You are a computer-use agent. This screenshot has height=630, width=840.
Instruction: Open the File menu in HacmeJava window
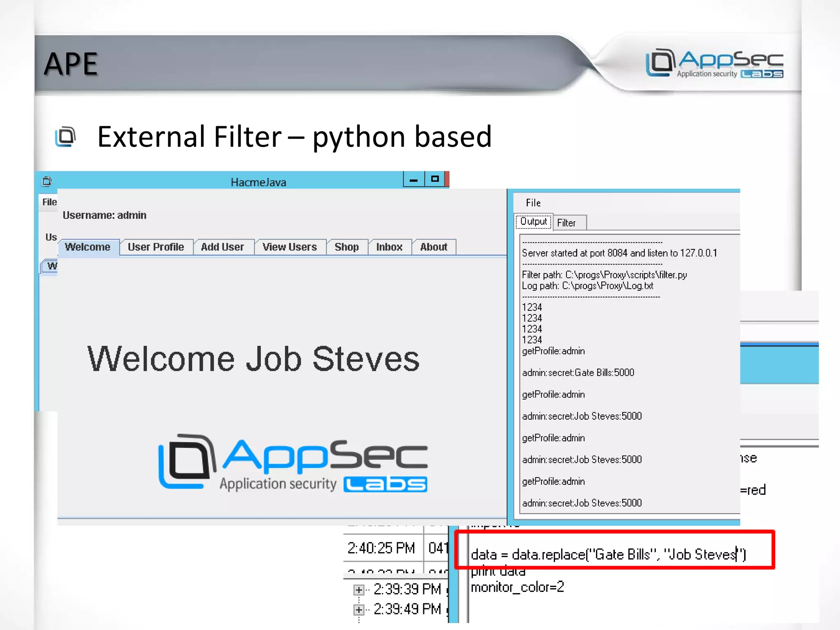coord(50,202)
